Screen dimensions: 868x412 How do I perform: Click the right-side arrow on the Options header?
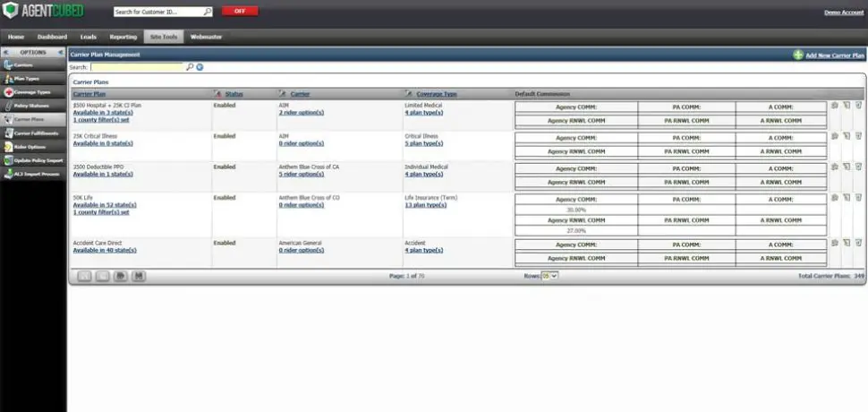pos(60,52)
